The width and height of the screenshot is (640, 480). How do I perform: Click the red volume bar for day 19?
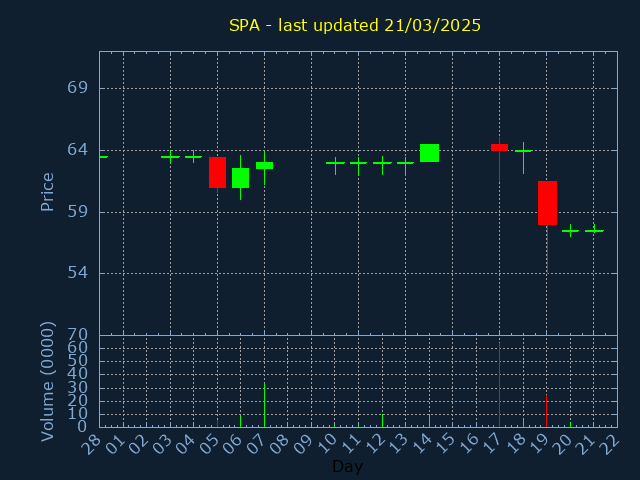pyautogui.click(x=547, y=411)
